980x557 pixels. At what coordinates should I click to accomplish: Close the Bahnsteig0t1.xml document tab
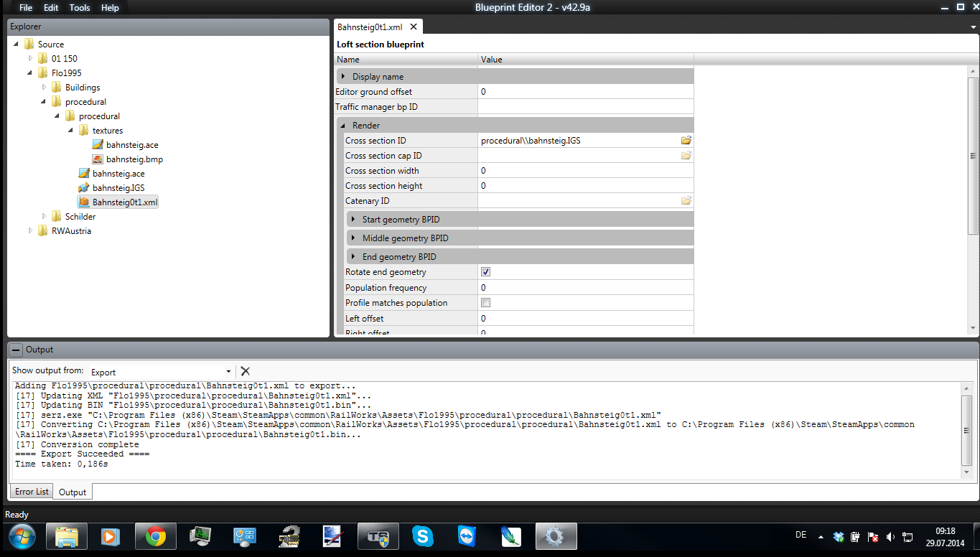413,27
